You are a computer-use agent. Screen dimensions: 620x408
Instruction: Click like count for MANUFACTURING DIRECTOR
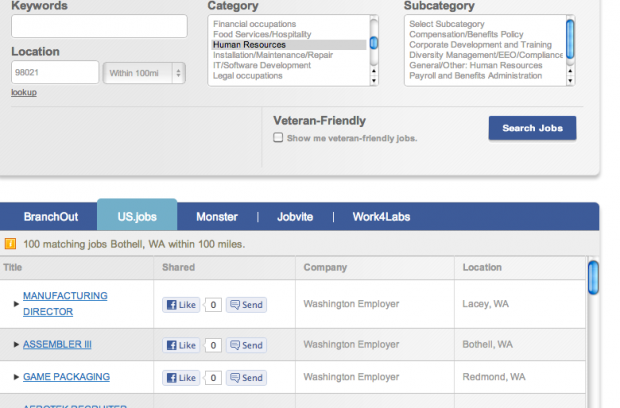tap(213, 305)
